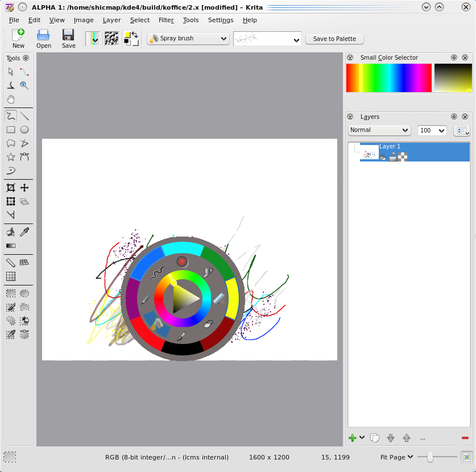
Task: Select the Pan hand tool
Action: tap(10, 98)
